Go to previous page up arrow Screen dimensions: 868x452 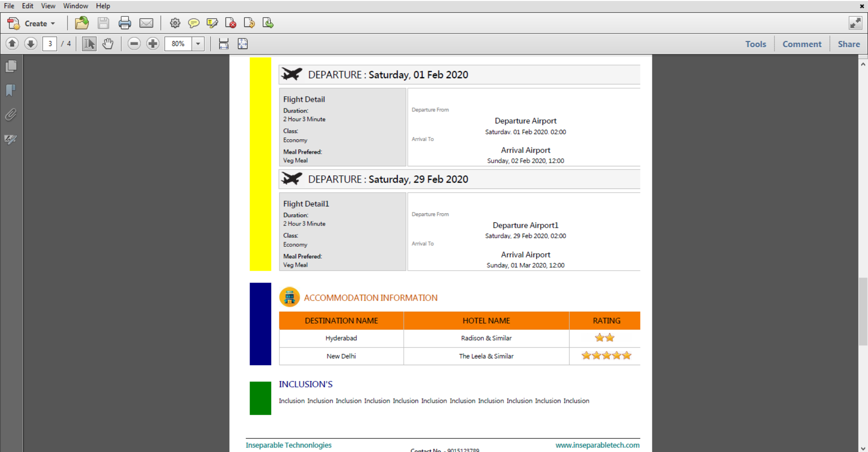pyautogui.click(x=12, y=44)
